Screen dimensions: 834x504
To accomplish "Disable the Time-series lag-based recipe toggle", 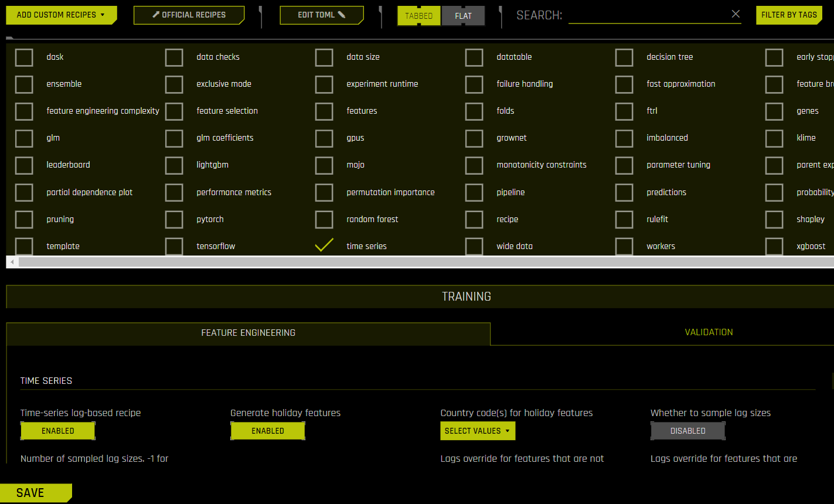I will pyautogui.click(x=57, y=431).
